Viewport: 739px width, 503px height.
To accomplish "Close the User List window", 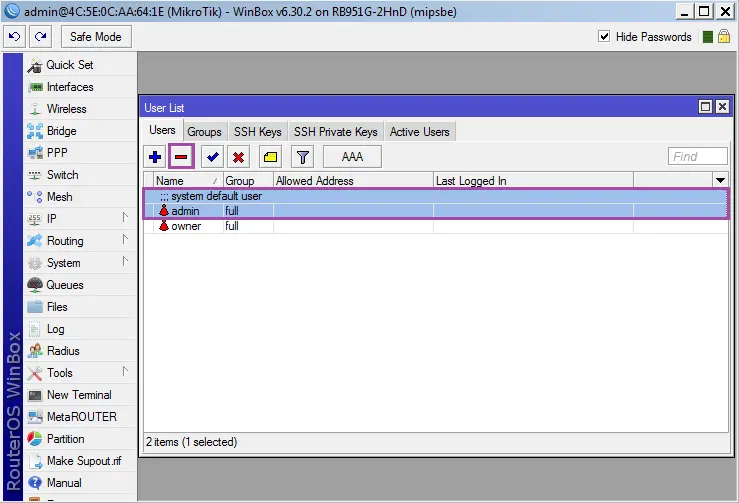I will pyautogui.click(x=722, y=107).
